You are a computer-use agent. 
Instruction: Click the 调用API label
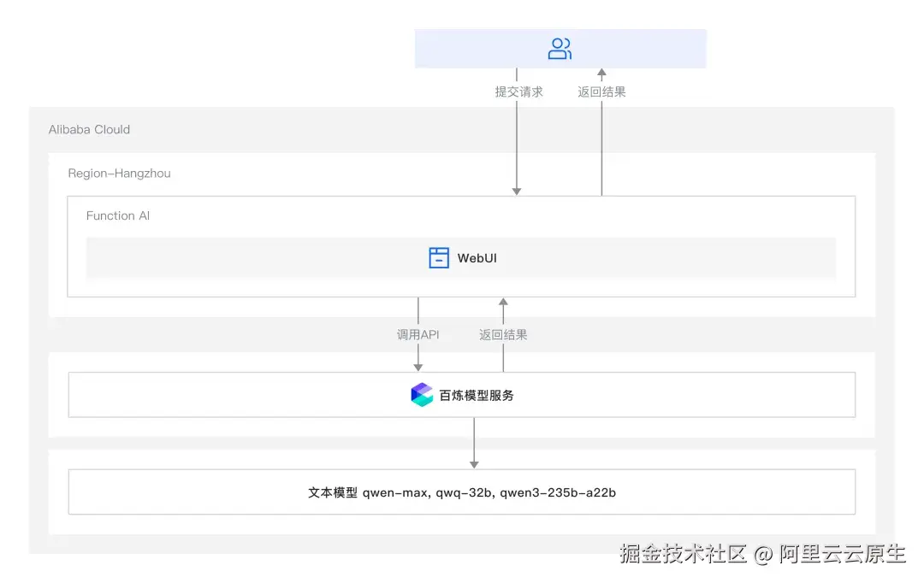pos(418,334)
